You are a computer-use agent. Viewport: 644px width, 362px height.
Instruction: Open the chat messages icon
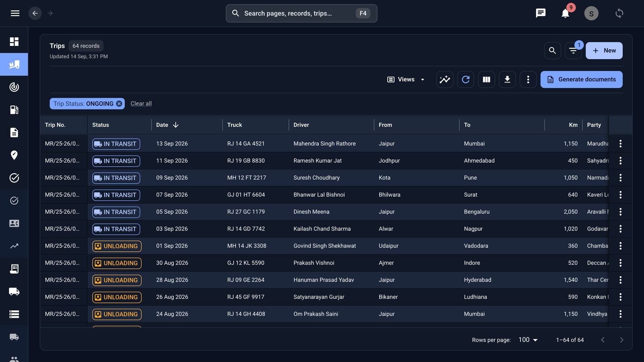pos(541,13)
